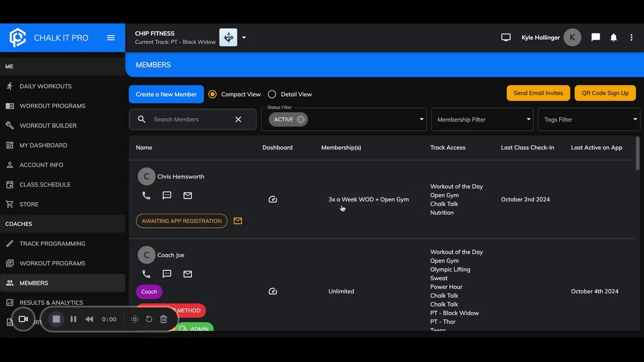
Task: Open Workout Programs under Me
Action: [62, 106]
